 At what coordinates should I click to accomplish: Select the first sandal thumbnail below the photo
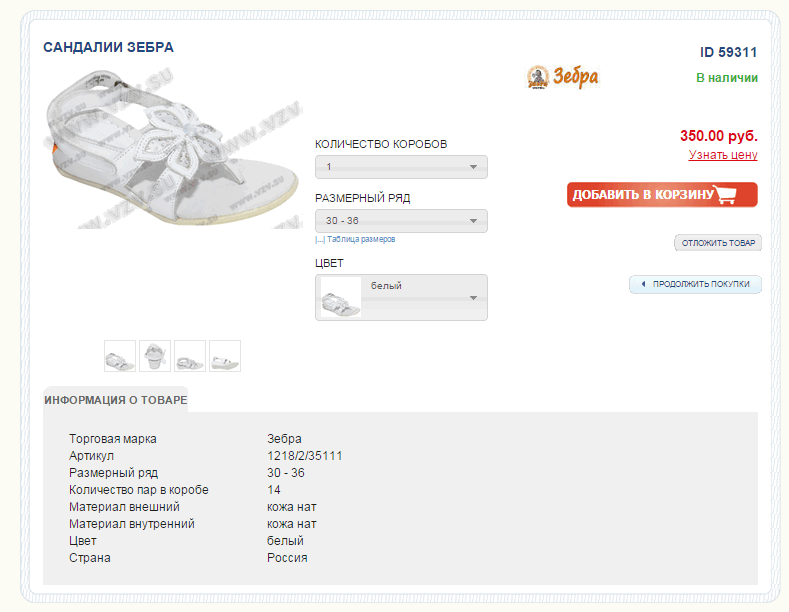(120, 356)
